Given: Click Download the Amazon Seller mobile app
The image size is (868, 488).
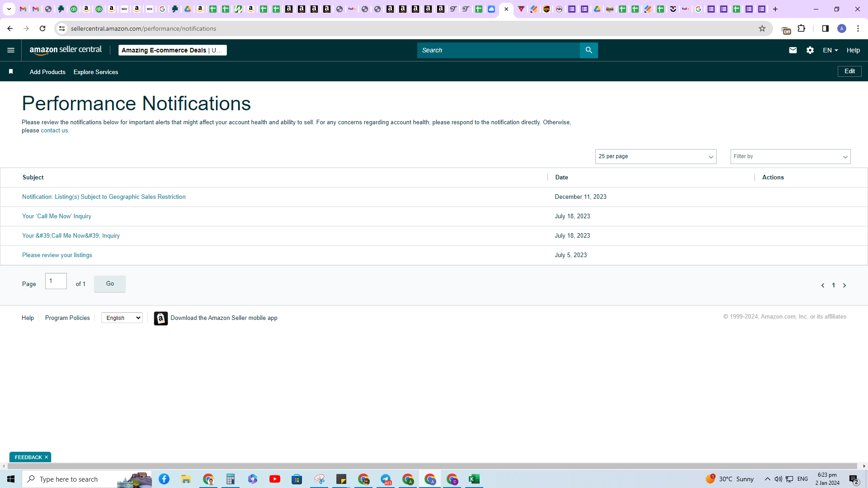Looking at the screenshot, I should click(224, 318).
